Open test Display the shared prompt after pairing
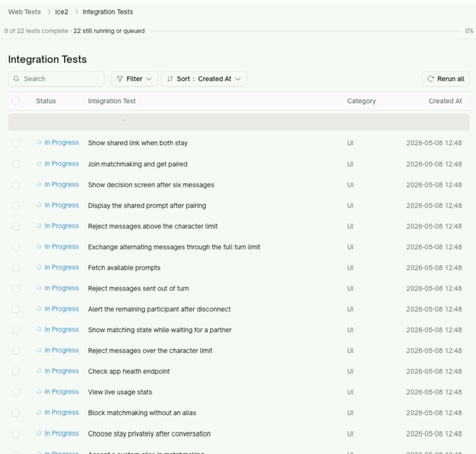This screenshot has height=454, width=476. point(147,206)
